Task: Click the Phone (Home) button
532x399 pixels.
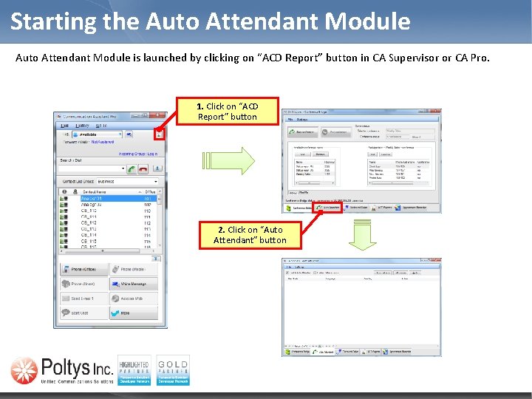Action: [83, 284]
